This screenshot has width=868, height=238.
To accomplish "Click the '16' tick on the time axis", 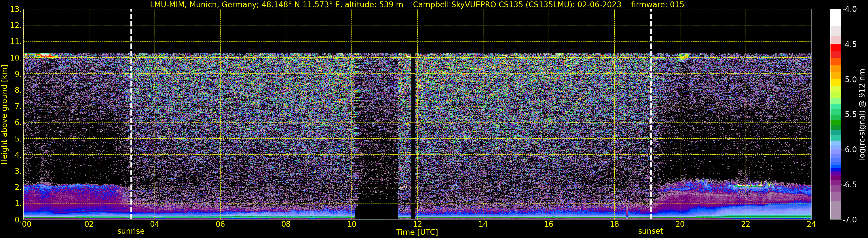I will point(548,224).
